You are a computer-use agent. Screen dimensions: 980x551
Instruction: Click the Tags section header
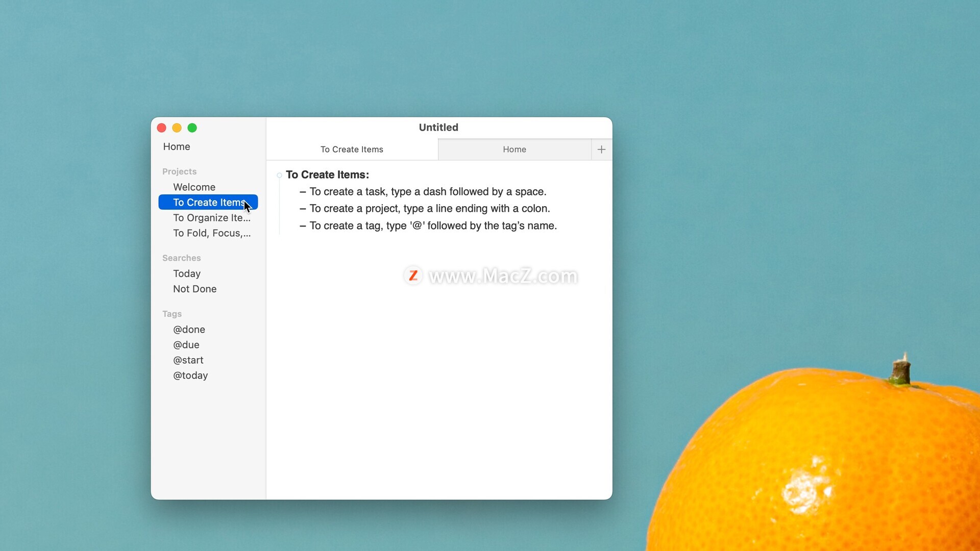172,314
